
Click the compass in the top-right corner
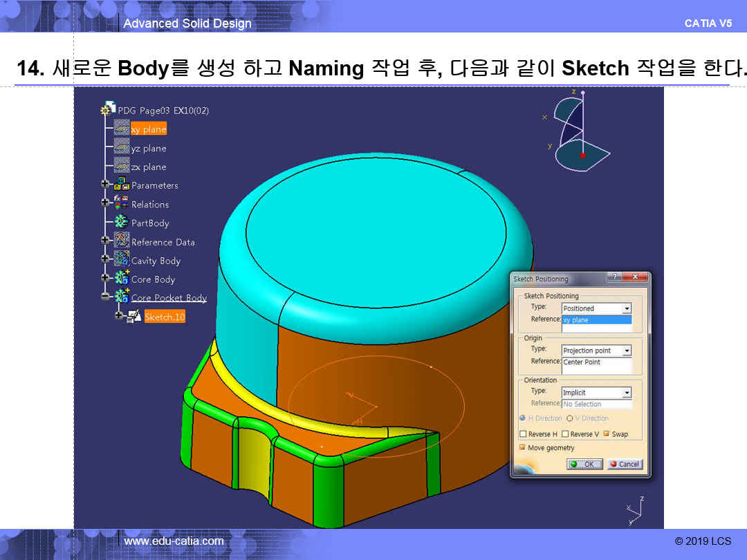pos(578,131)
